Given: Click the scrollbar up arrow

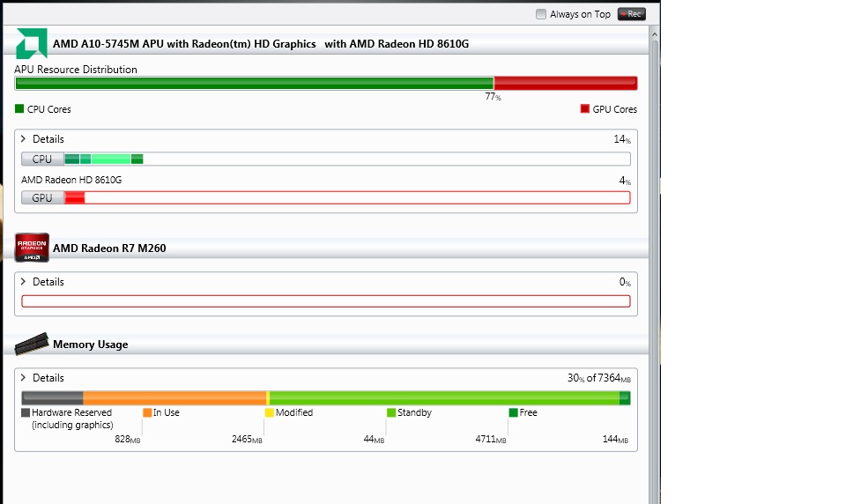Looking at the screenshot, I should 655,34.
